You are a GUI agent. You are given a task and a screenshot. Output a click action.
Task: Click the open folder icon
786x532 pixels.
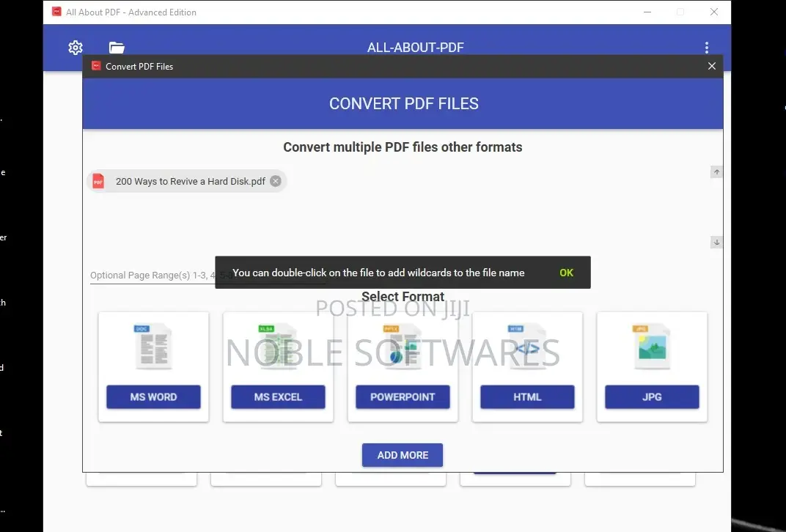coord(117,48)
